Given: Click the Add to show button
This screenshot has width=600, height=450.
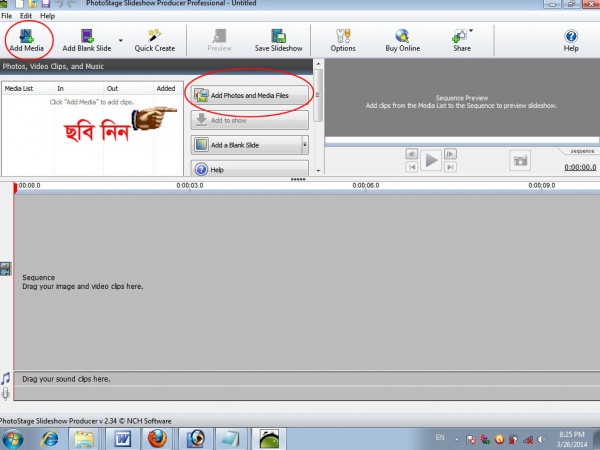Looking at the screenshot, I should 249,120.
